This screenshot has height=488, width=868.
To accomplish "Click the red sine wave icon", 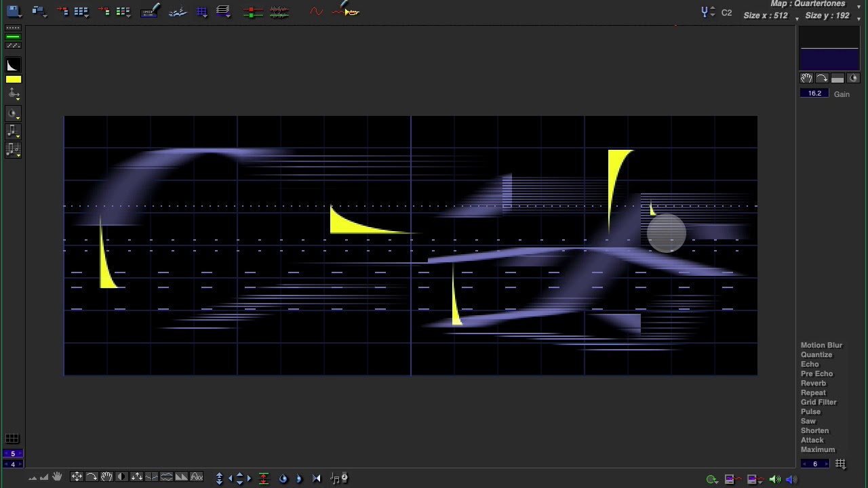I will 316,12.
